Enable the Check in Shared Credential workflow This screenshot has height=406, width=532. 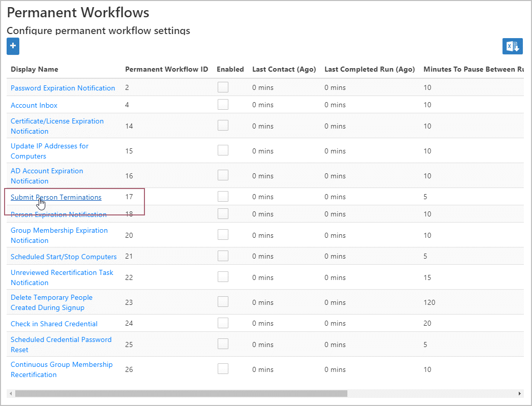tap(223, 323)
